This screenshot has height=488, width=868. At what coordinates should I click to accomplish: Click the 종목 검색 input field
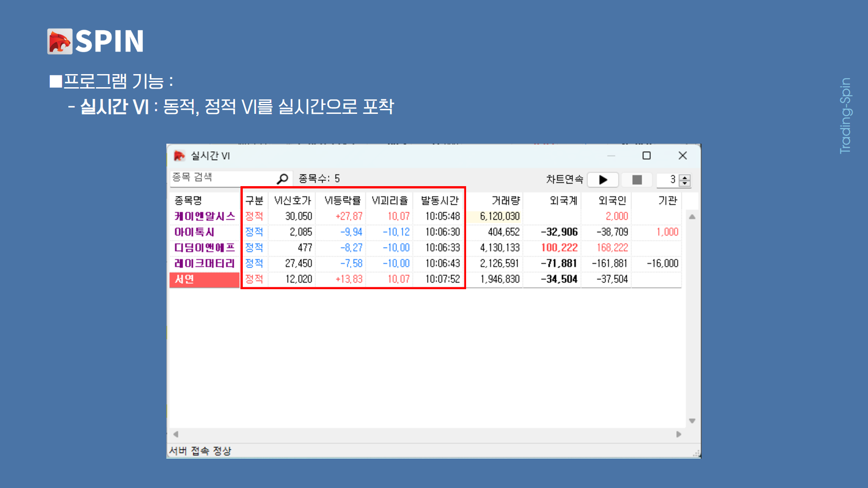click(222, 178)
